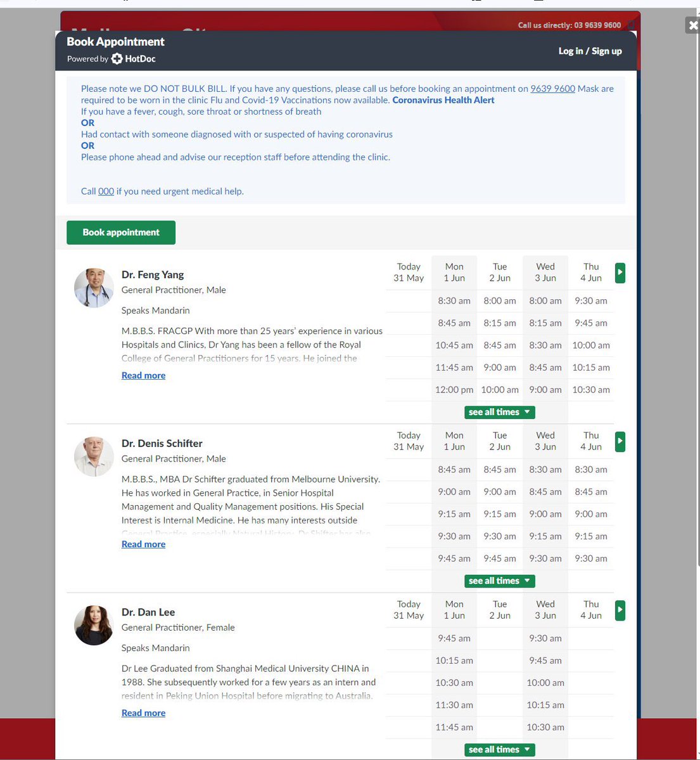The height and width of the screenshot is (760, 700).
Task: Click the page scrollbar on the right edge
Action: point(698,291)
